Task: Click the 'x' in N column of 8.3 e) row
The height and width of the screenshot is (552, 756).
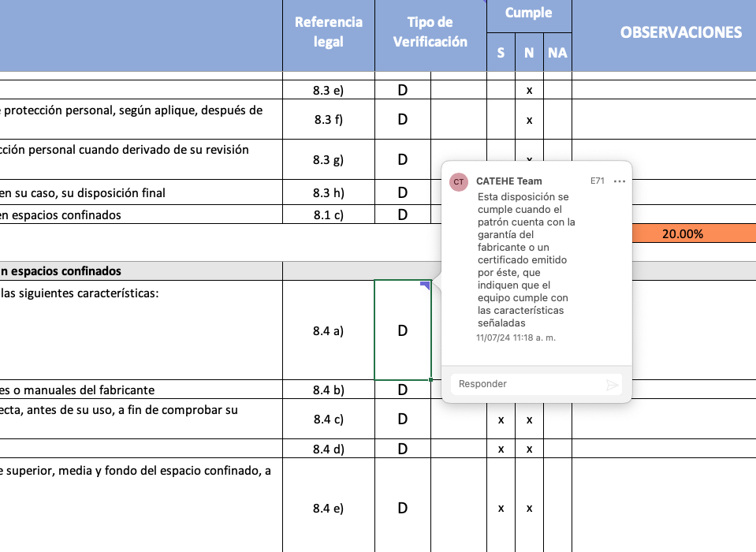Action: pos(530,91)
